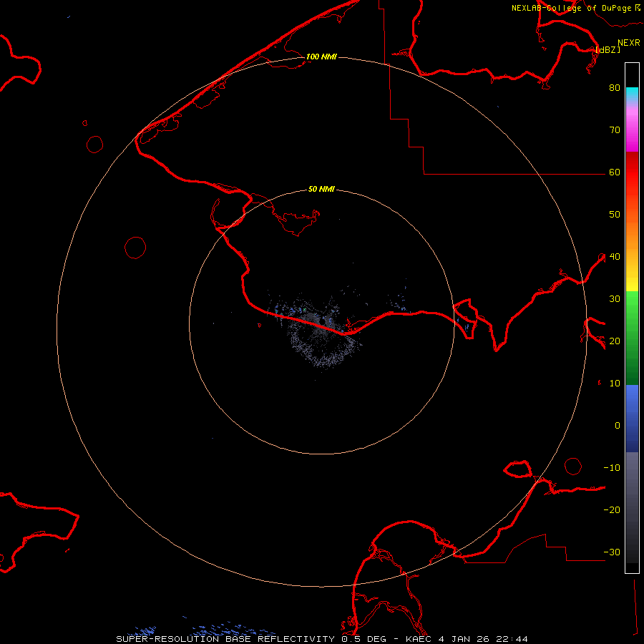
Task: Select the 80 value on the dBZ scale
Action: [614, 88]
